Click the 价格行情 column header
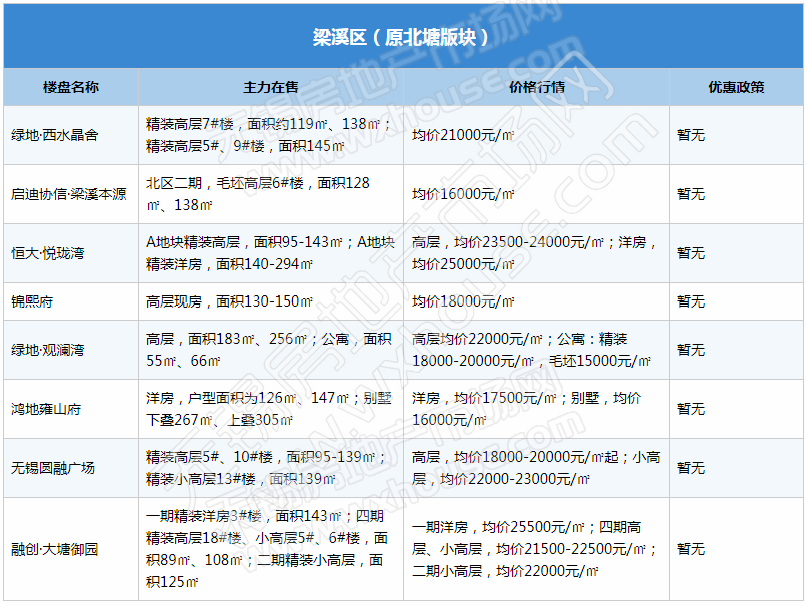Screen dimensions: 807x605 [x=537, y=87]
